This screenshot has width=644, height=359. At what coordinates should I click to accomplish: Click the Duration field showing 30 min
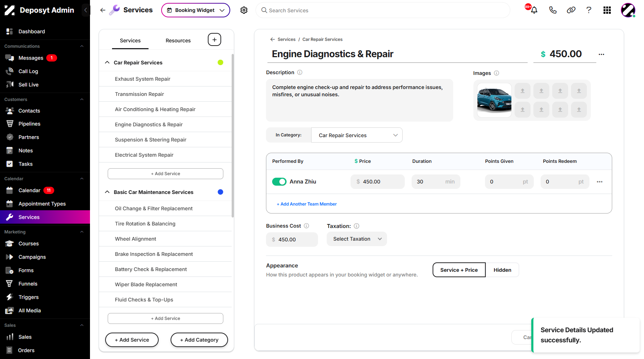pyautogui.click(x=436, y=182)
